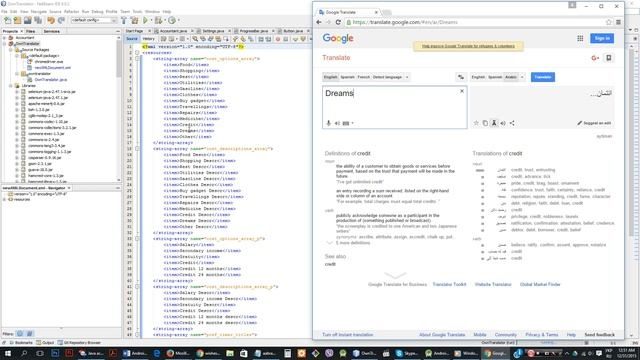Copy translation with select-all icon
This screenshot has height=360, width=640.
pyautogui.click(x=485, y=123)
